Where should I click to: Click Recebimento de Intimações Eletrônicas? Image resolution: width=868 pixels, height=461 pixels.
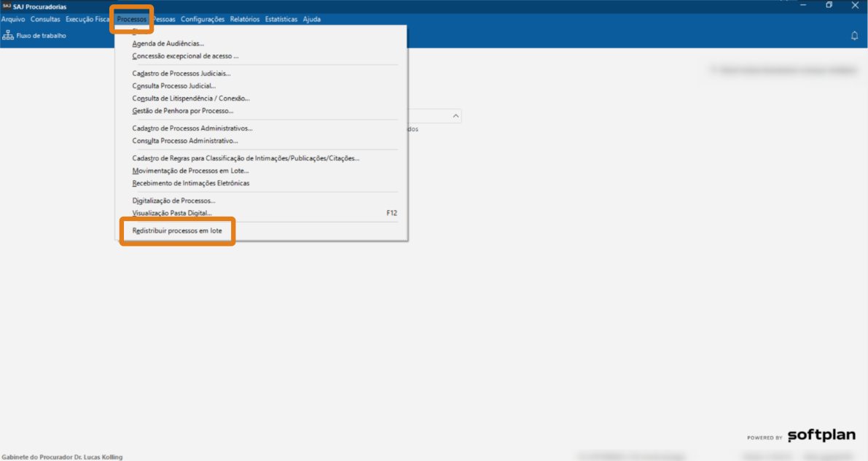(190, 183)
